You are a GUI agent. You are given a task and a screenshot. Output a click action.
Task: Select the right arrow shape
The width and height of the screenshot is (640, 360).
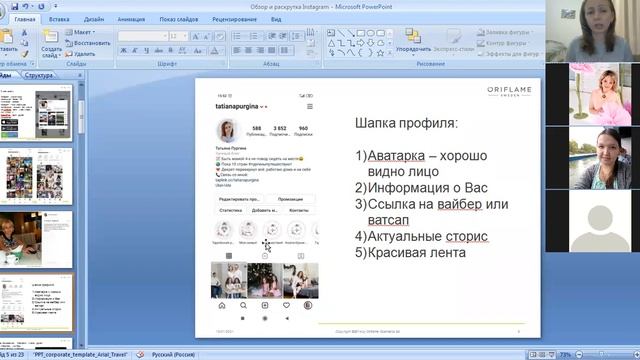tap(360, 43)
